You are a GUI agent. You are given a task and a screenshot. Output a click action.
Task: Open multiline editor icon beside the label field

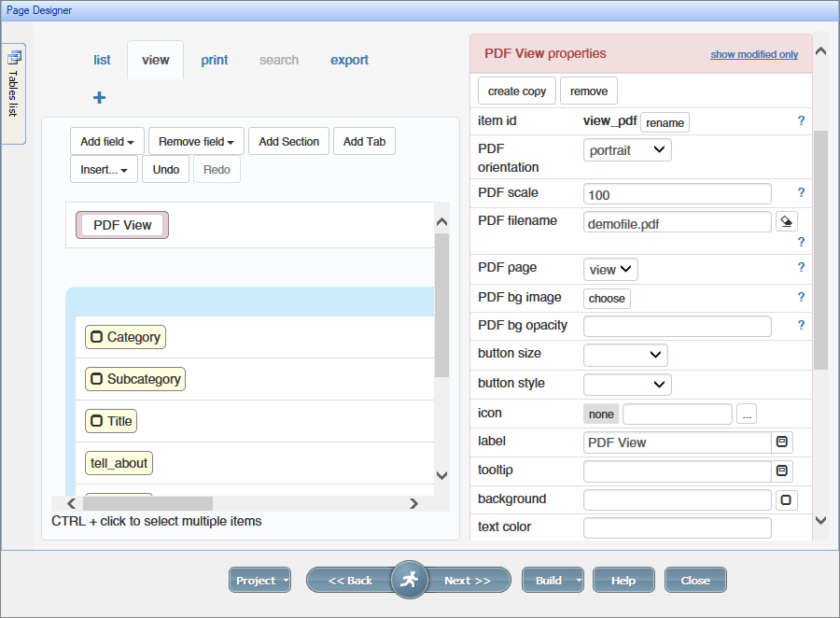(x=783, y=442)
